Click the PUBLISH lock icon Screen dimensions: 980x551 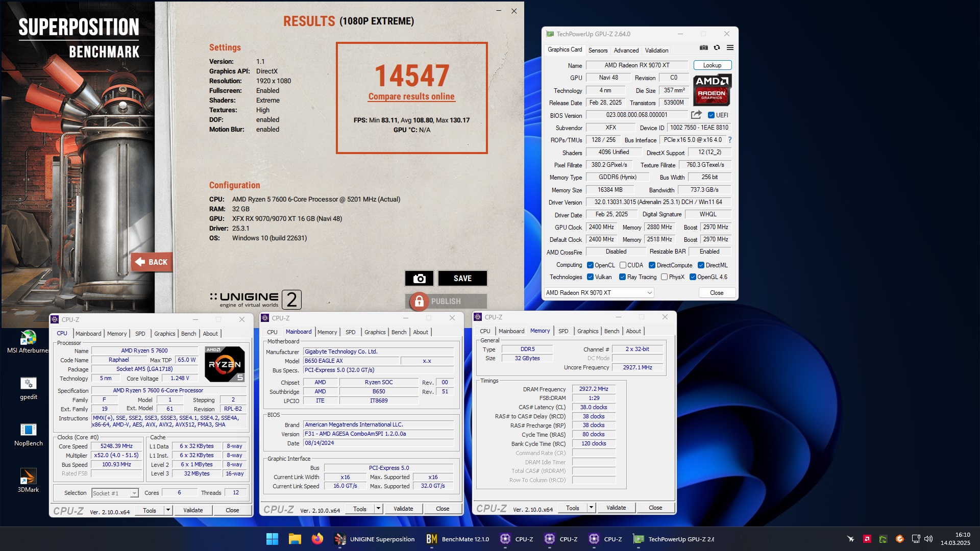(x=419, y=302)
